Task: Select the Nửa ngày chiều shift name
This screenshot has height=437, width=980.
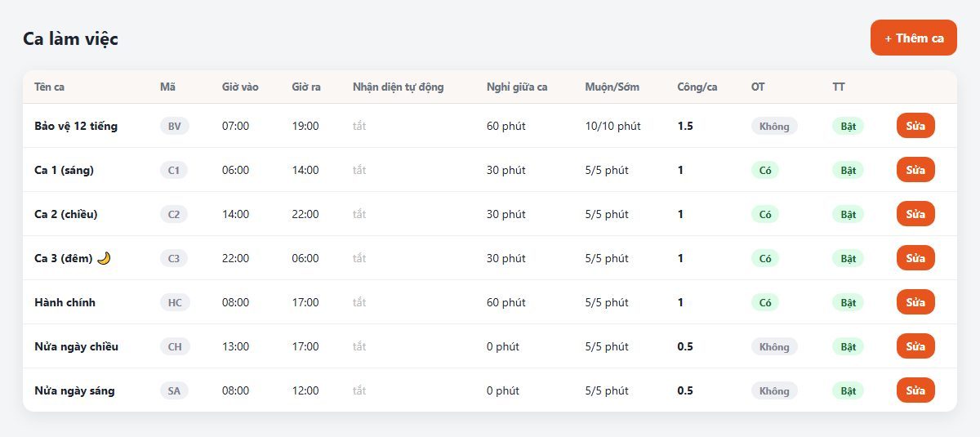Action: 76,346
